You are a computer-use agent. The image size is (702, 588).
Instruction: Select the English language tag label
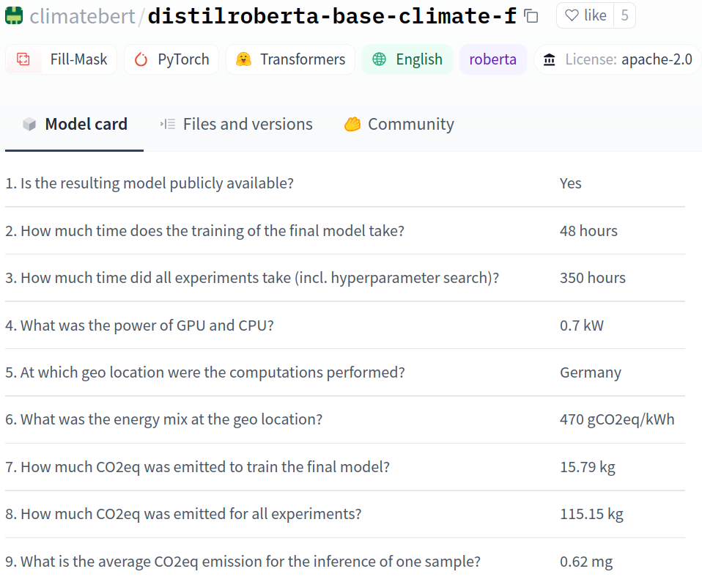click(x=419, y=59)
